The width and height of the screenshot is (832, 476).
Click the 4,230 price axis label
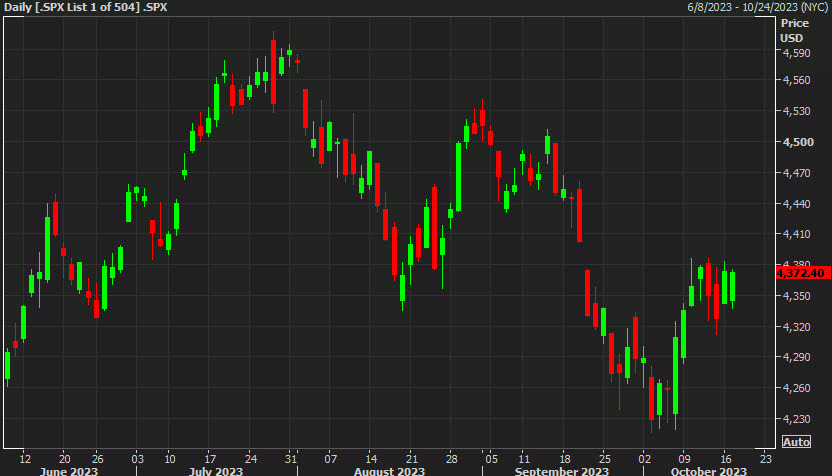click(796, 419)
